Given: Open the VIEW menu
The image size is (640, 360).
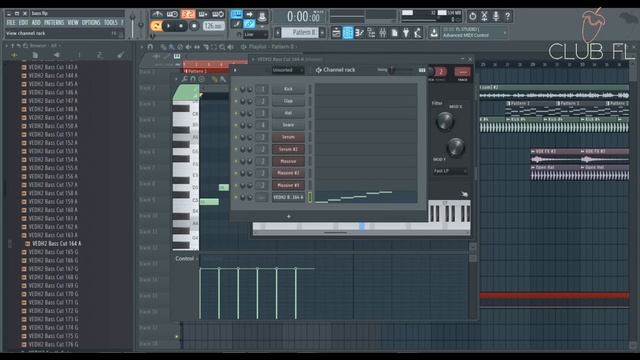Looking at the screenshot, I should click(73, 22).
